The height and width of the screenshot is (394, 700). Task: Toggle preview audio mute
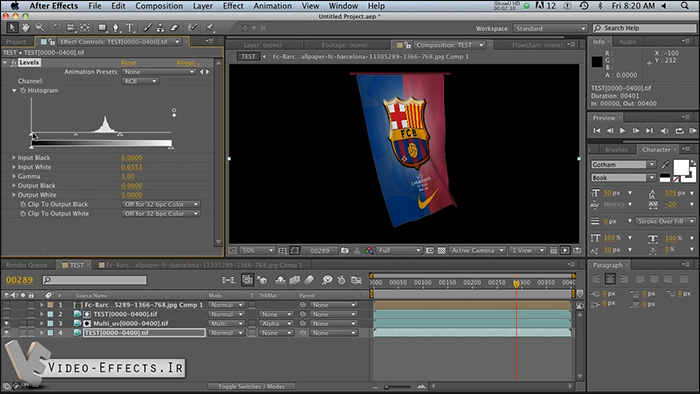[x=664, y=131]
